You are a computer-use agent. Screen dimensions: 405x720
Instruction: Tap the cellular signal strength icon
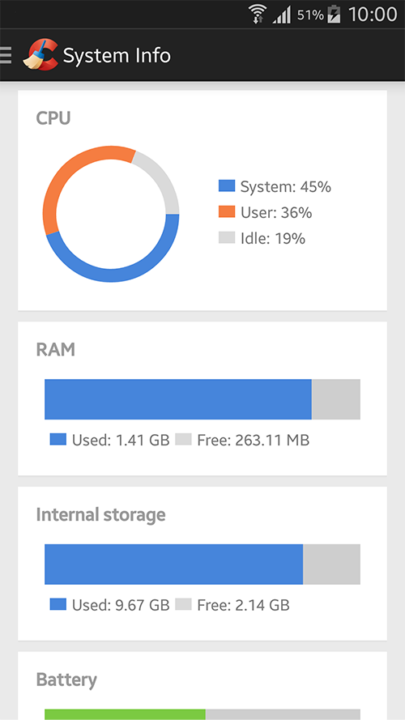[x=281, y=15]
